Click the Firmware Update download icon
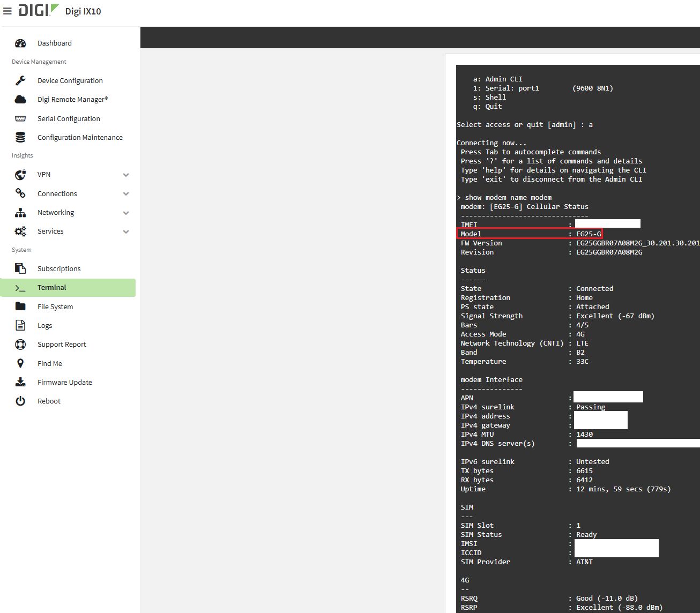The height and width of the screenshot is (613, 700). (20, 382)
